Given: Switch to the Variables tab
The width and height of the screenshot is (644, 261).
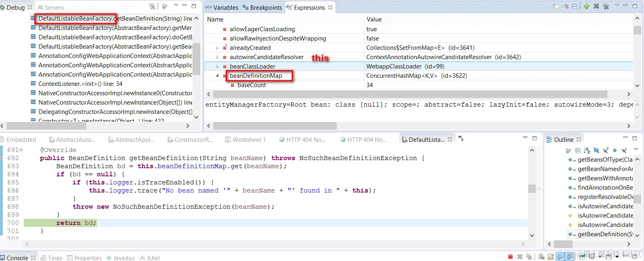Looking at the screenshot, I should tap(222, 7).
